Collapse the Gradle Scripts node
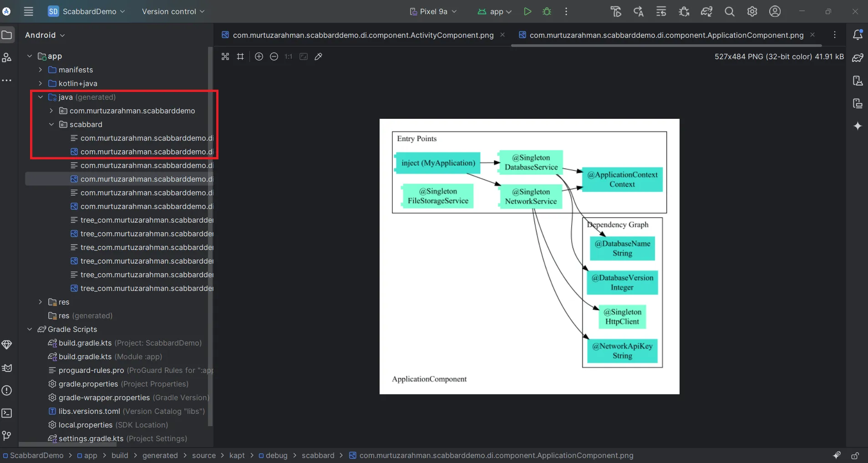Viewport: 868px width, 463px height. click(30, 329)
